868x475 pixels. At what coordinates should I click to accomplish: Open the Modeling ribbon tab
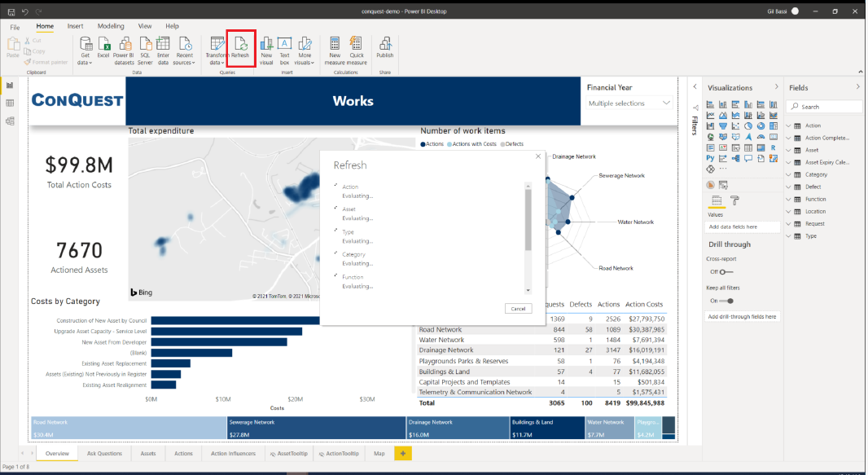click(x=111, y=26)
